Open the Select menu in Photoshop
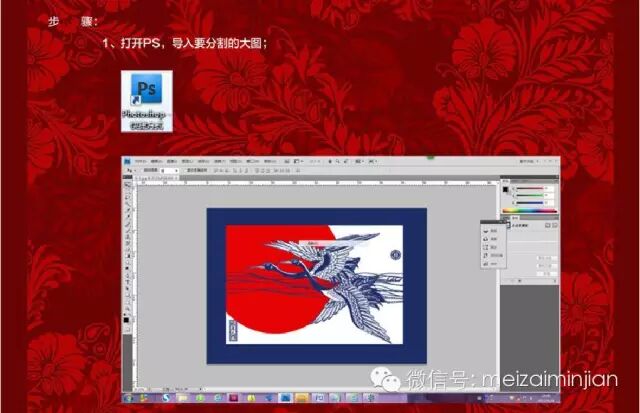 point(204,161)
